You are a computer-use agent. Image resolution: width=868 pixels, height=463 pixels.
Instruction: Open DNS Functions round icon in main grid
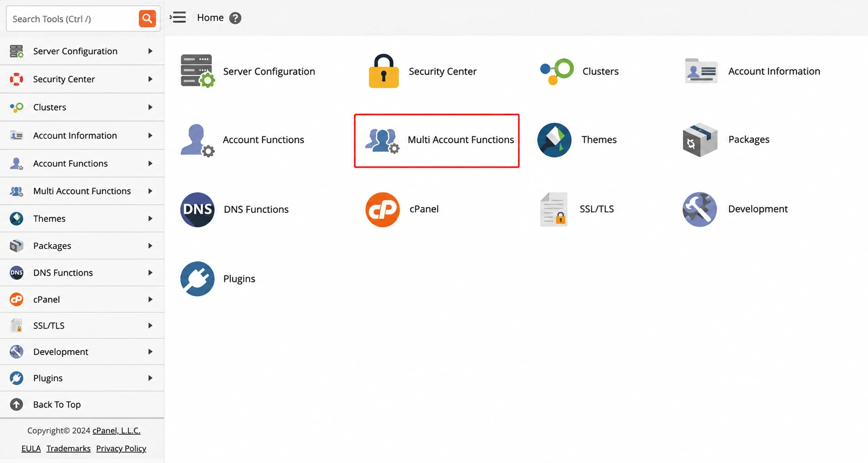click(x=197, y=209)
